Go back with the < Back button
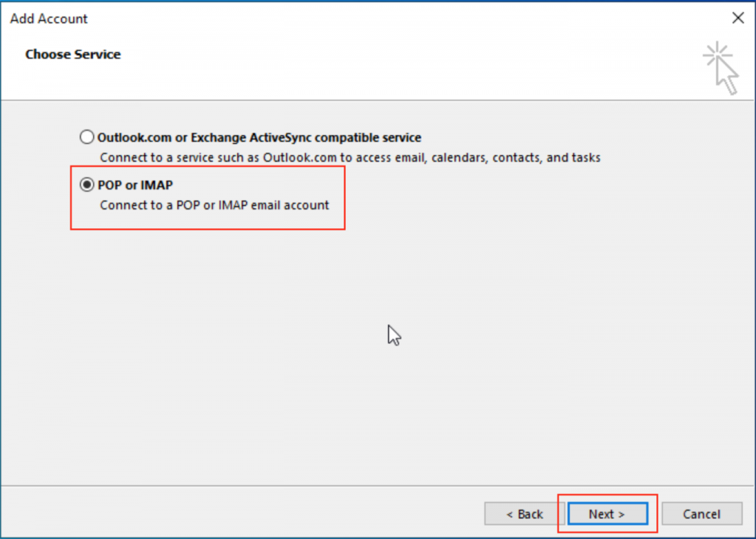The height and width of the screenshot is (539, 756). (x=524, y=514)
